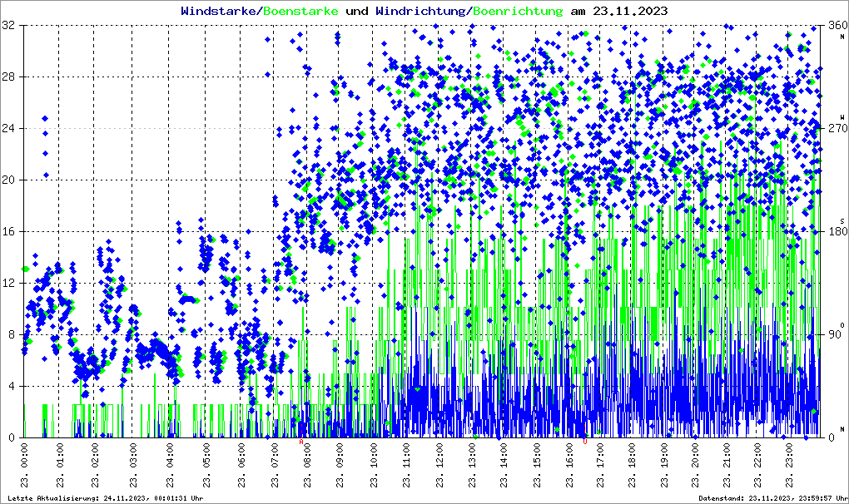Click the red sunrise "A" marker
This screenshot has height=504, width=849.
click(301, 442)
